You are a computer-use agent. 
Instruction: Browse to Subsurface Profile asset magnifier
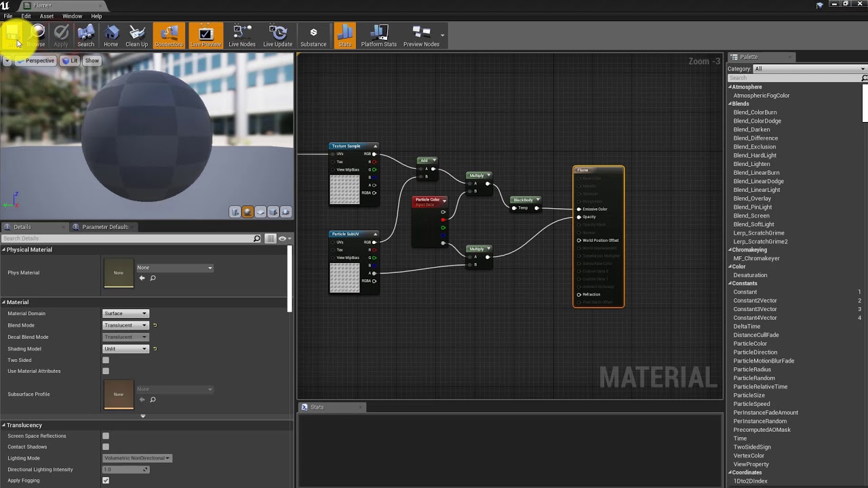153,399
